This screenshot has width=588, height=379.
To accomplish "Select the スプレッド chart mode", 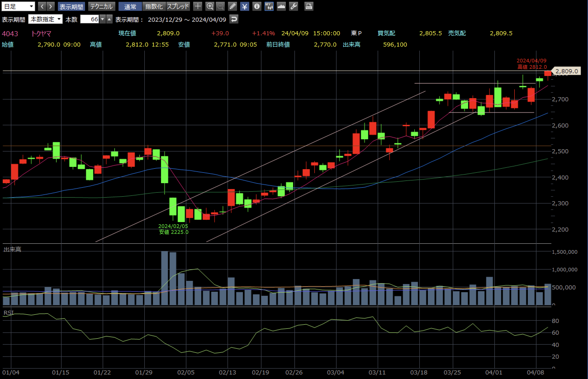I will pyautogui.click(x=178, y=6).
